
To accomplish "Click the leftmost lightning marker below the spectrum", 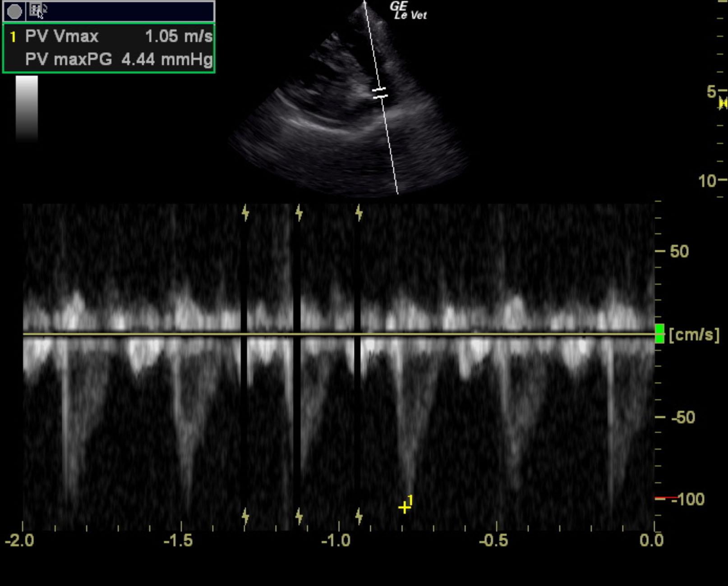I will coord(245,516).
